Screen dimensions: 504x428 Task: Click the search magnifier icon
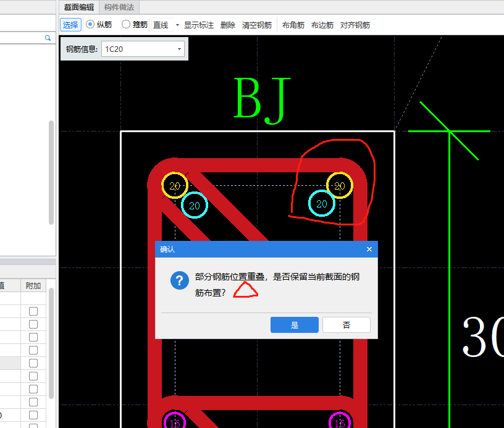pyautogui.click(x=48, y=38)
